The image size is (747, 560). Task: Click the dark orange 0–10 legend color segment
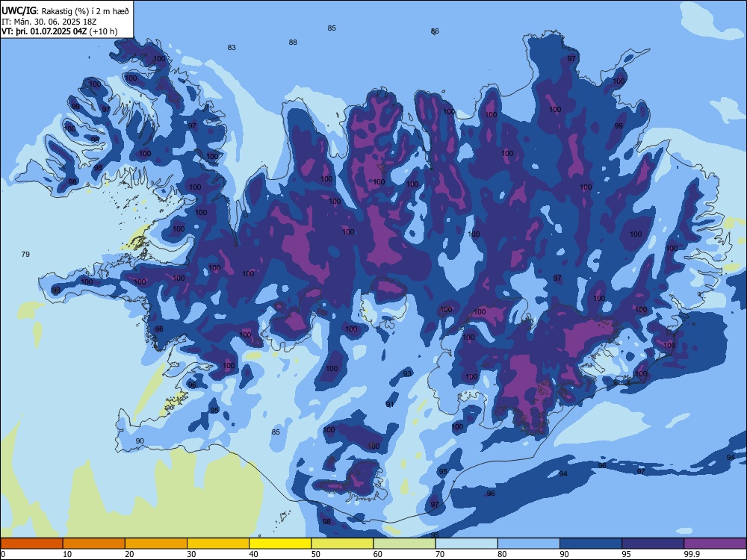(x=31, y=544)
